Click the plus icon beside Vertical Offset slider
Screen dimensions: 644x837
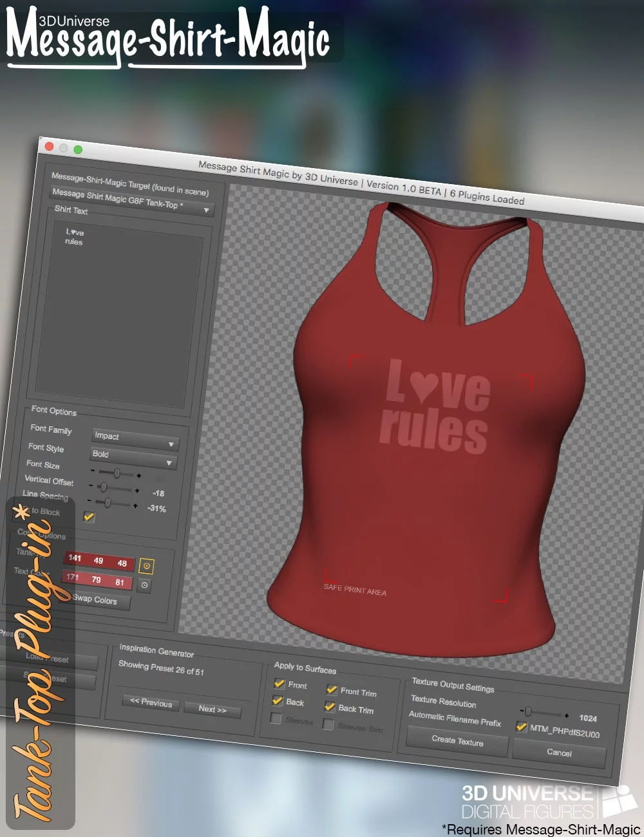(x=137, y=490)
